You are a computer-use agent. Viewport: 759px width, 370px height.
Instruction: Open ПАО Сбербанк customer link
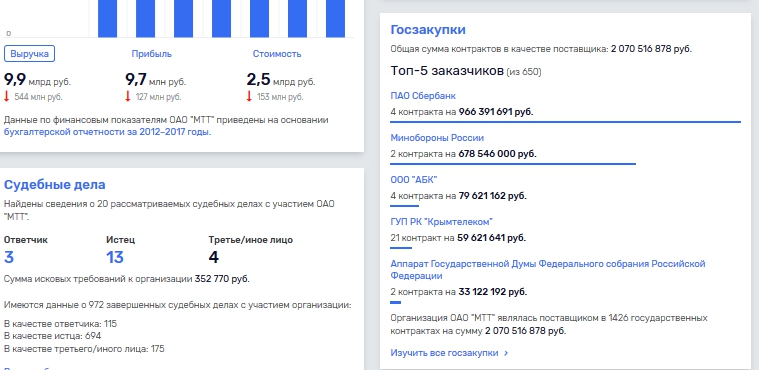click(423, 96)
